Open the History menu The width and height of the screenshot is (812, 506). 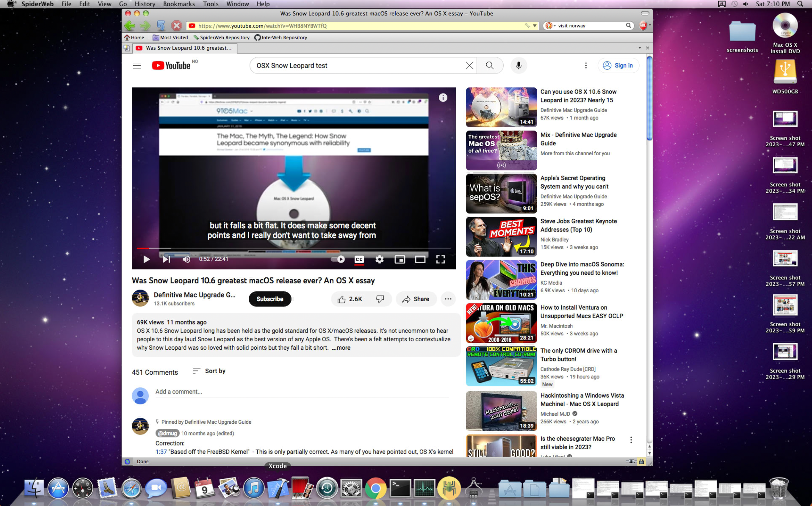click(x=145, y=4)
